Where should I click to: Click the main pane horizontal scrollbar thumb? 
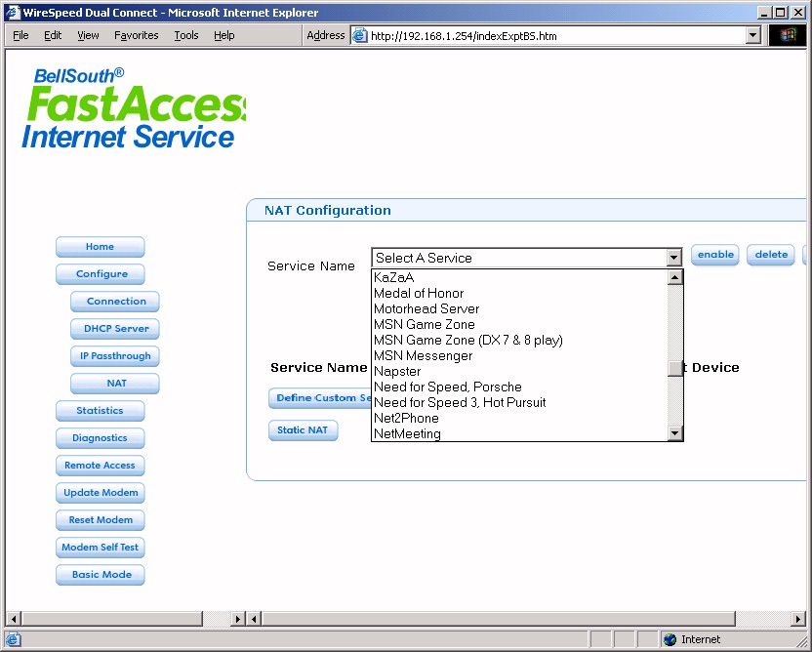pos(499,619)
